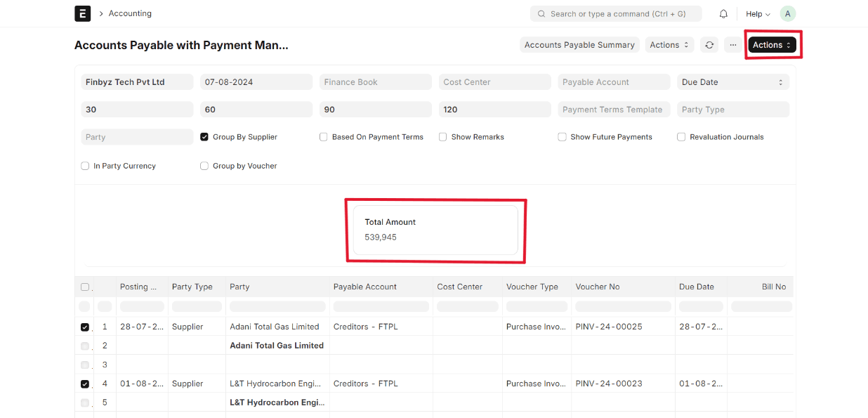
Task: Click Adani Total Gas Limited in row 1
Action: (275, 327)
